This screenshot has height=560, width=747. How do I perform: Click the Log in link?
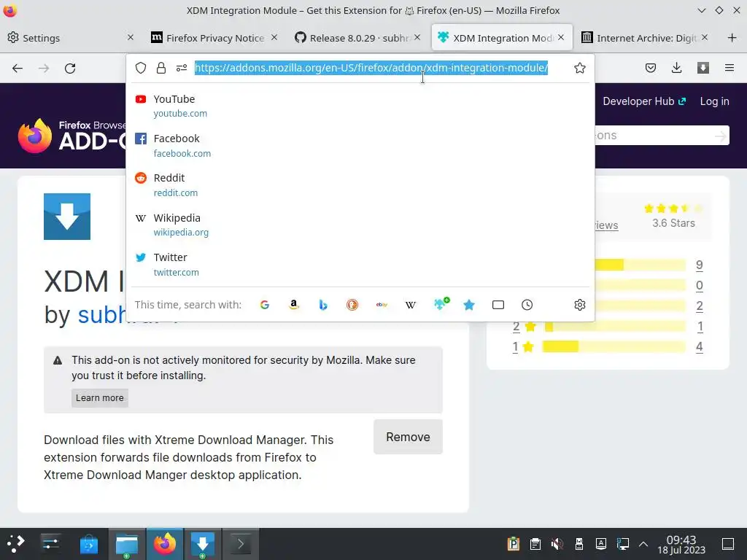[715, 101]
